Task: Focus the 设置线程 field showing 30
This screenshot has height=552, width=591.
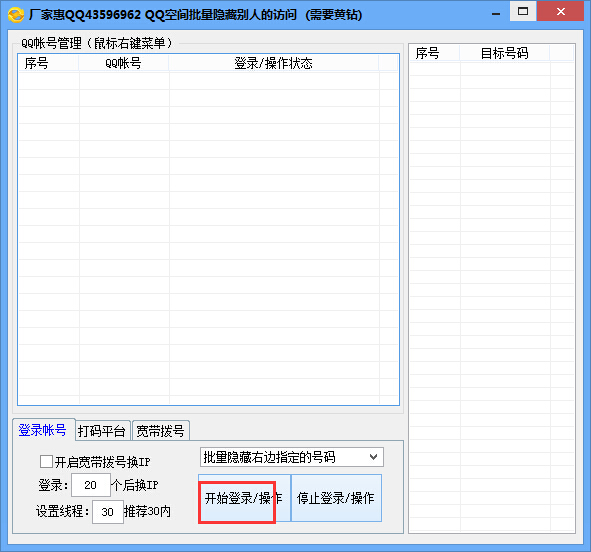Action: click(x=107, y=512)
